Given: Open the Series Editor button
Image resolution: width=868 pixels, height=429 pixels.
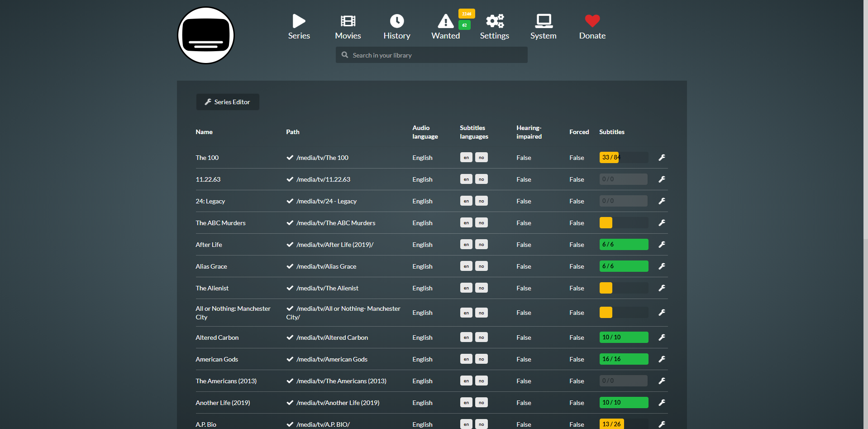Looking at the screenshot, I should 228,102.
